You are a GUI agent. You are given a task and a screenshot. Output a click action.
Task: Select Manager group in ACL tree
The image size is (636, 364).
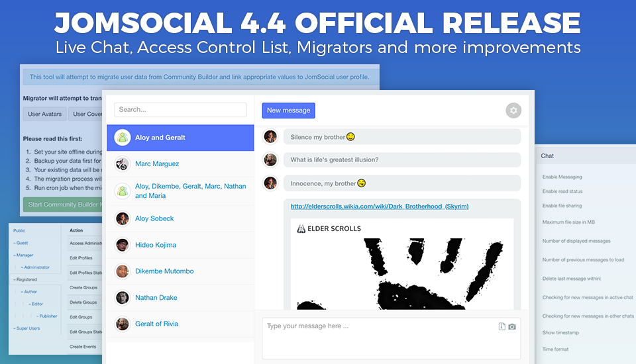click(x=23, y=255)
